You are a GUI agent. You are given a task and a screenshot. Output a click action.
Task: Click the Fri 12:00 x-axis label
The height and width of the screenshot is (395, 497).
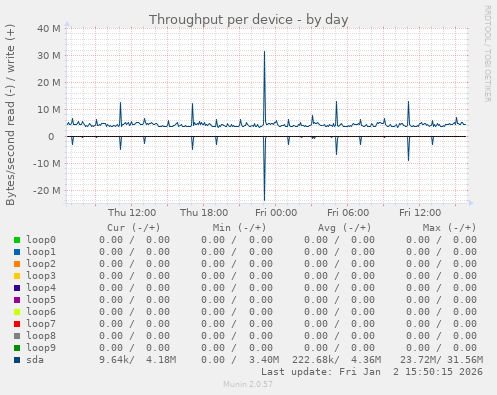pyautogui.click(x=420, y=213)
